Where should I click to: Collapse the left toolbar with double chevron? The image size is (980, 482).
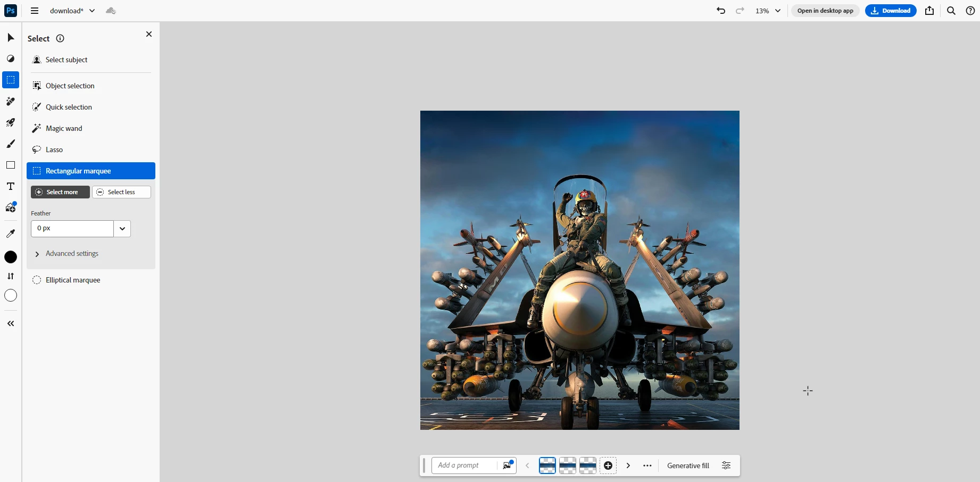pos(11,323)
